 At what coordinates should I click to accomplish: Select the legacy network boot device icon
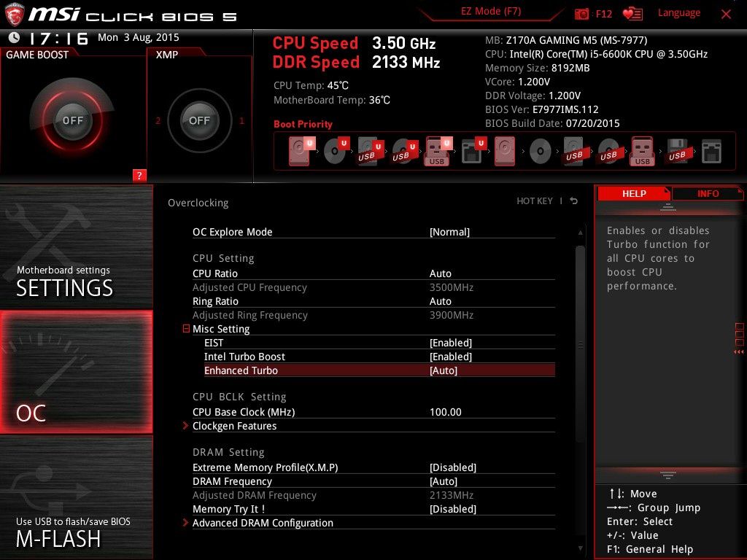click(711, 152)
